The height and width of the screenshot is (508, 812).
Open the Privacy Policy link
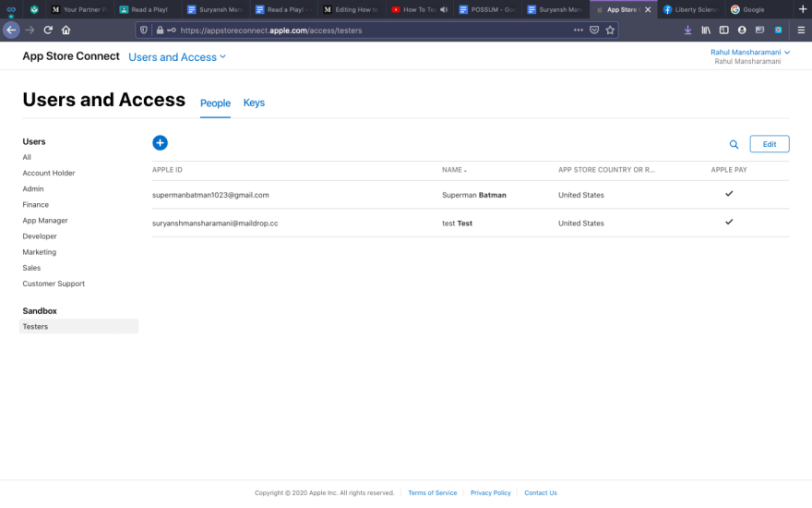(490, 493)
